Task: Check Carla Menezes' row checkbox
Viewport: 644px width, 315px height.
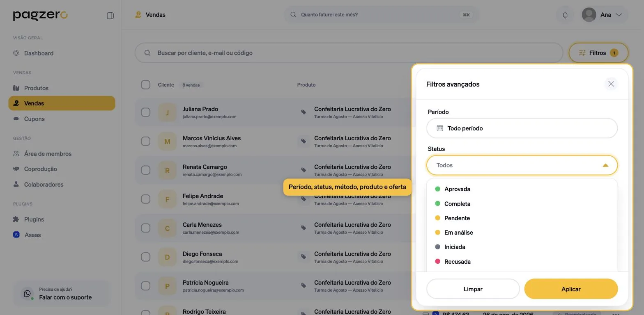Action: [145, 228]
